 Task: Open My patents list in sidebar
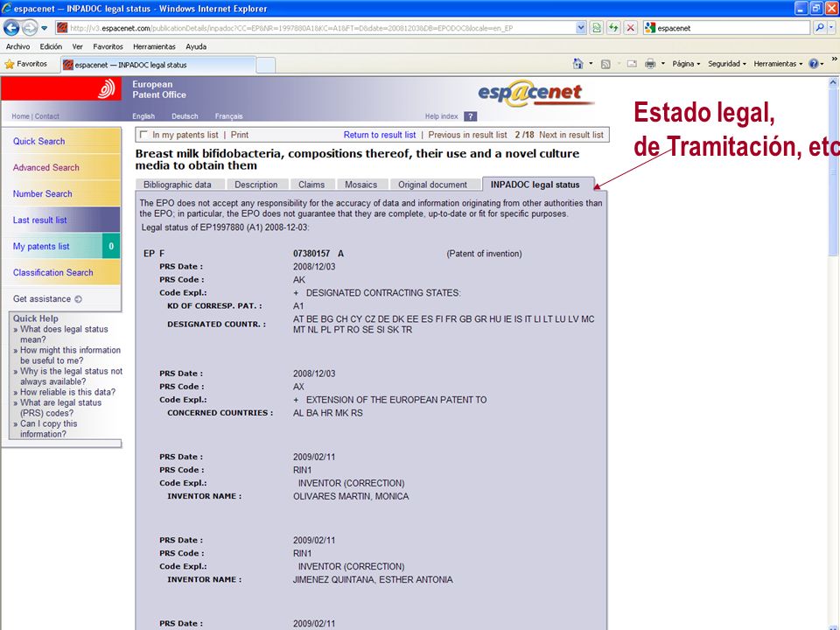click(41, 247)
